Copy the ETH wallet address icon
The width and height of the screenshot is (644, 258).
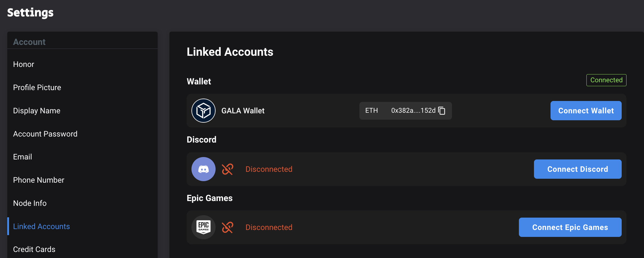pyautogui.click(x=442, y=111)
